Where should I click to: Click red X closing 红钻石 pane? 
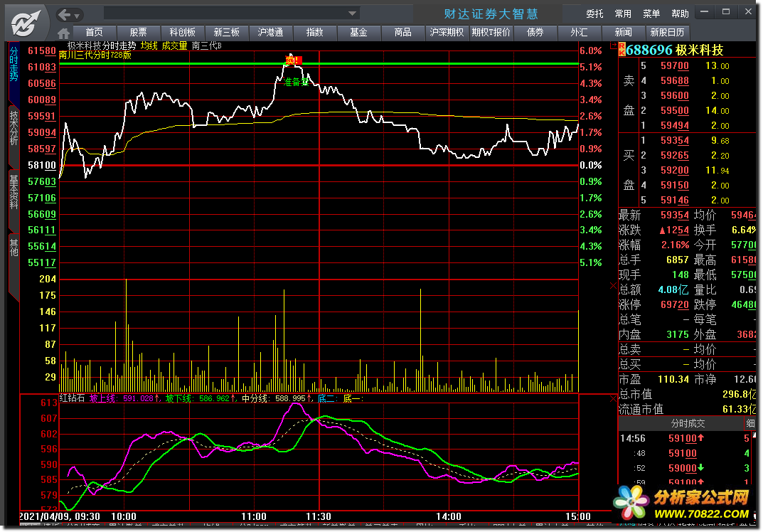(x=613, y=398)
